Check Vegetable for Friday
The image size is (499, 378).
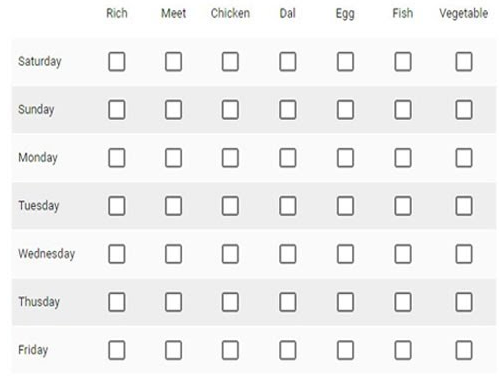pyautogui.click(x=464, y=350)
